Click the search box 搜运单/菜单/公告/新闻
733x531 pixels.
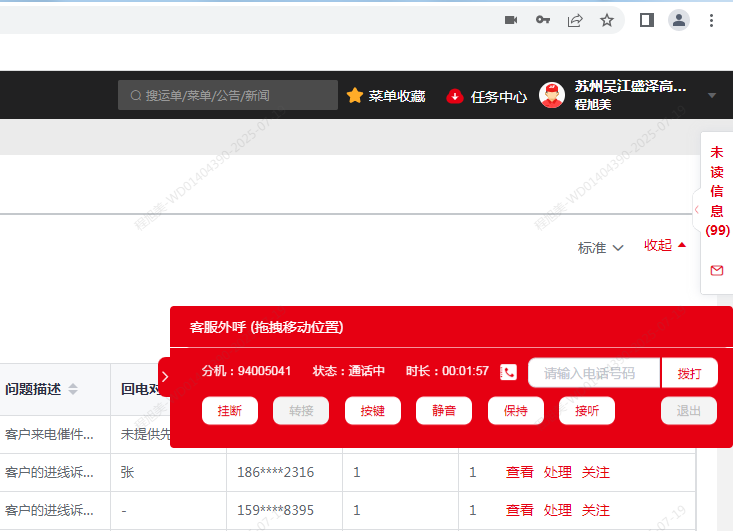coord(228,95)
